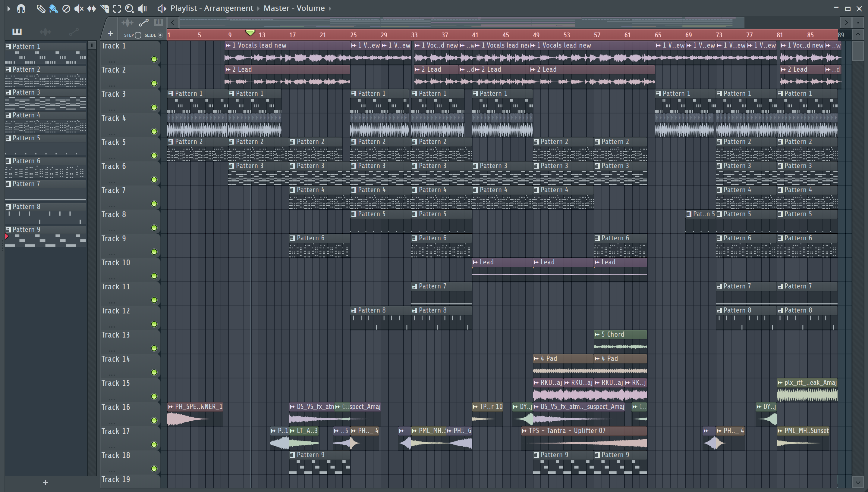Viewport: 868px width, 492px height.
Task: Click bar 33 on the timeline ruler
Action: [x=414, y=35]
